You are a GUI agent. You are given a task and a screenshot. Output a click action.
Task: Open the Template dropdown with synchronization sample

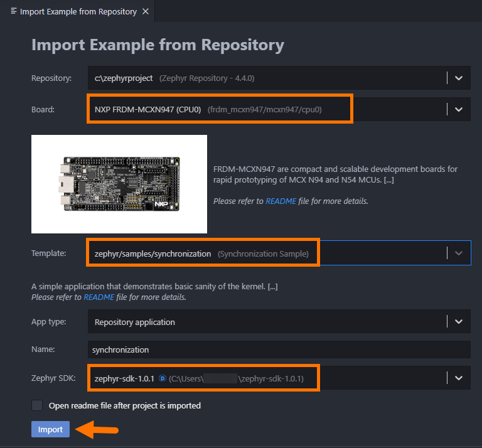click(x=279, y=253)
